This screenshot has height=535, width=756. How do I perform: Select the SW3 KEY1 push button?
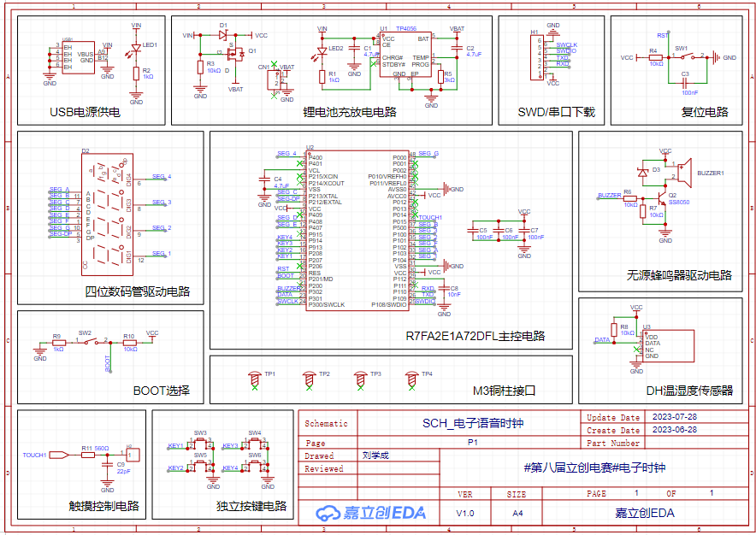[200, 444]
